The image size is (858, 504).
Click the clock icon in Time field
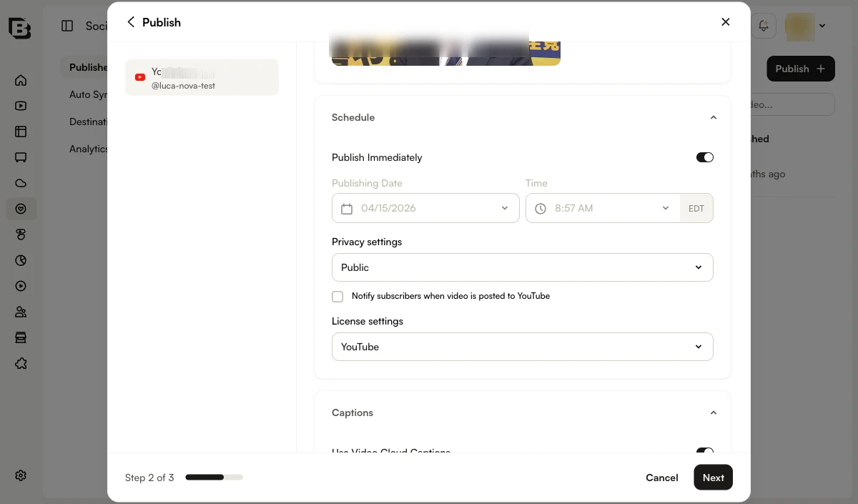[x=541, y=209]
